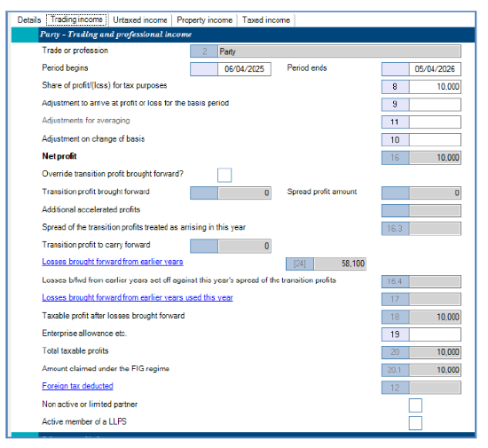Enable Active member of a LLPS checkbox

[415, 423]
